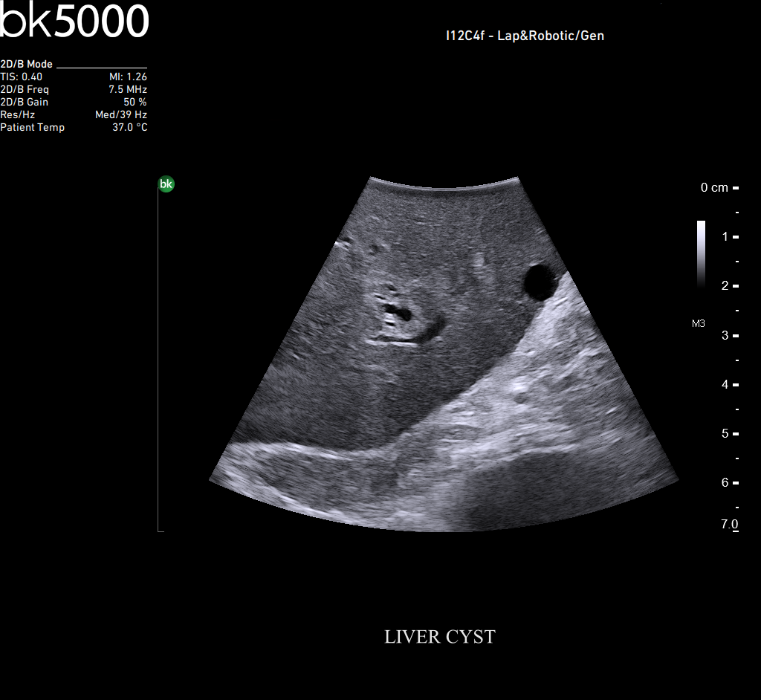The width and height of the screenshot is (761, 700).
Task: Click the 3 cm depth scale marker
Action: (x=725, y=335)
